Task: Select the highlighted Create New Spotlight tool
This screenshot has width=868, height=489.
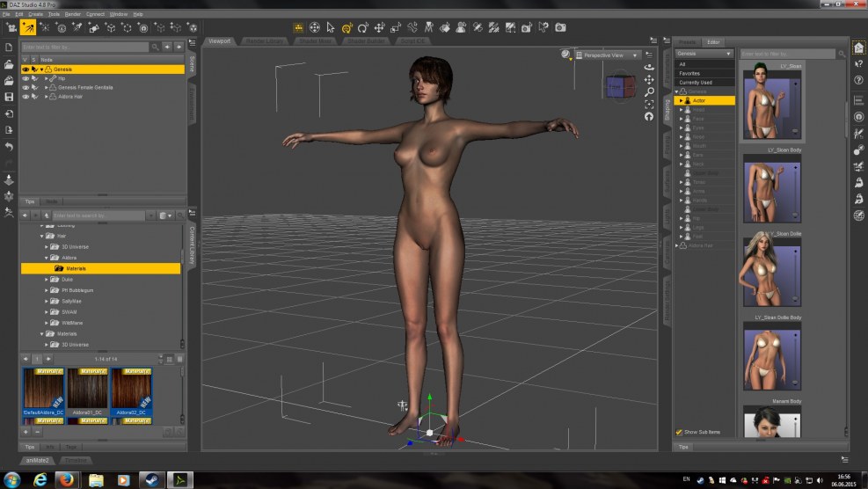Action: [x=27, y=27]
